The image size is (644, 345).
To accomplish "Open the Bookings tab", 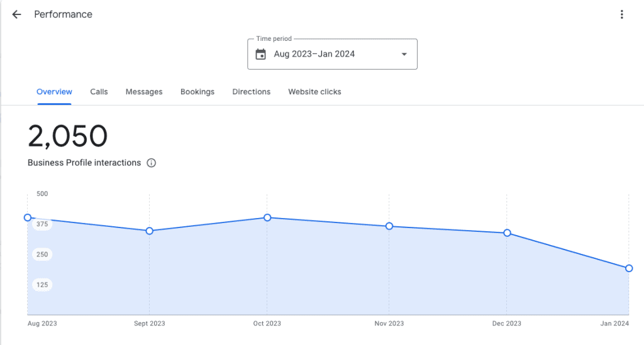I will tap(197, 92).
